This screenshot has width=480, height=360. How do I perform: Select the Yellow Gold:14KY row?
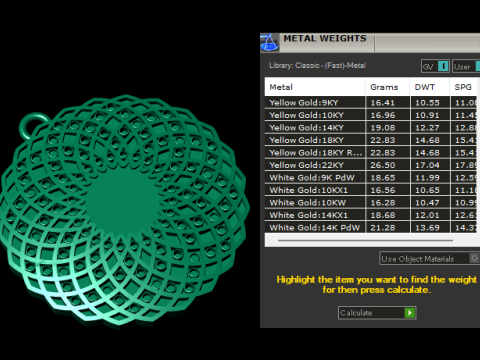[371, 127]
